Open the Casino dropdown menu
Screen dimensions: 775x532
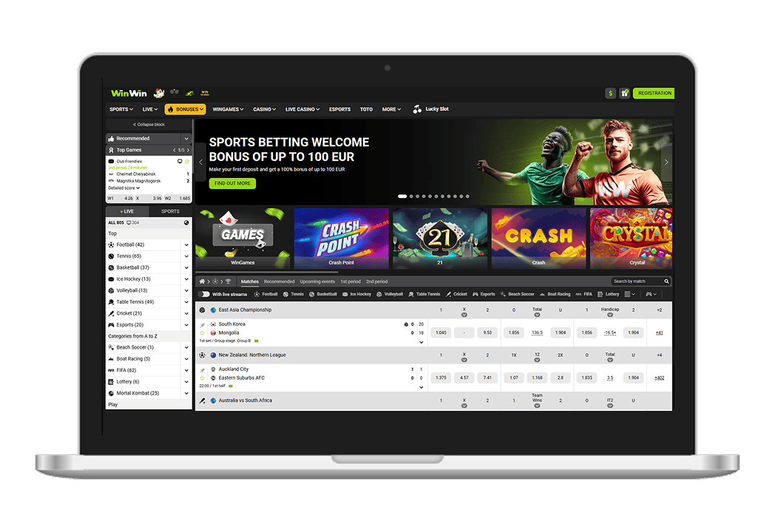[x=264, y=109]
